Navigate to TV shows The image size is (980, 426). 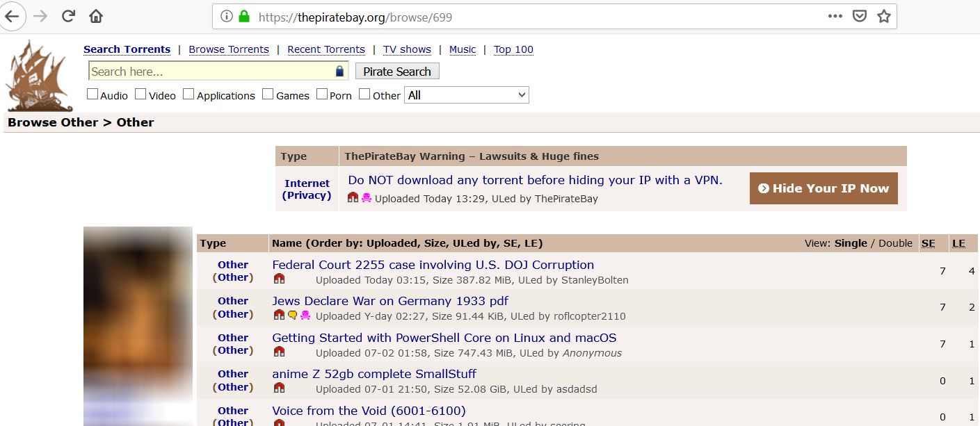407,49
